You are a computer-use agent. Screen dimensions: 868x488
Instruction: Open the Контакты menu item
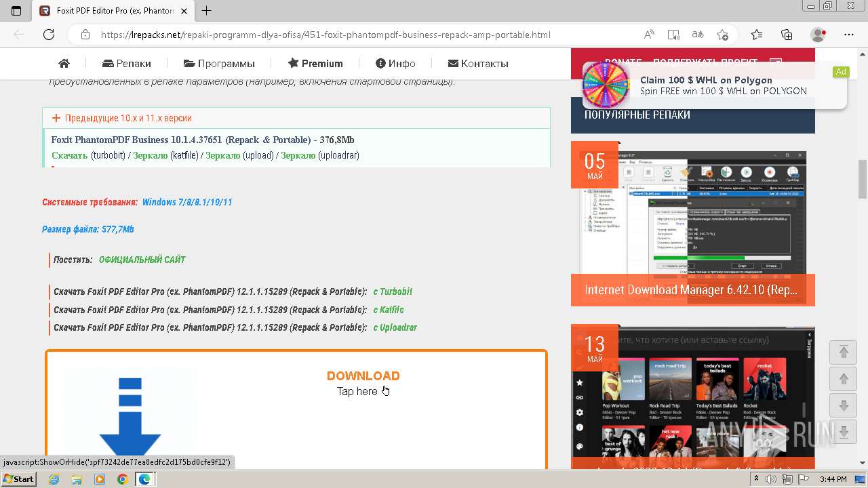tap(478, 63)
